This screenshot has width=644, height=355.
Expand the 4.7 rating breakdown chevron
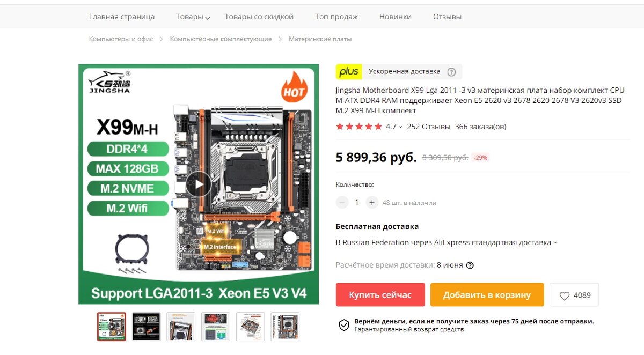coord(400,127)
